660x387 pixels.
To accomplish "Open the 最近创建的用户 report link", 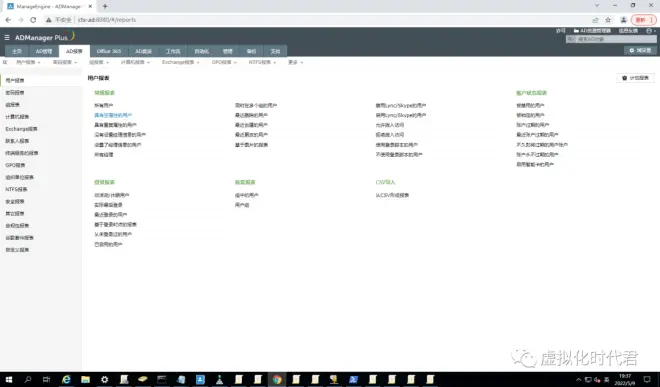I will 251,125.
